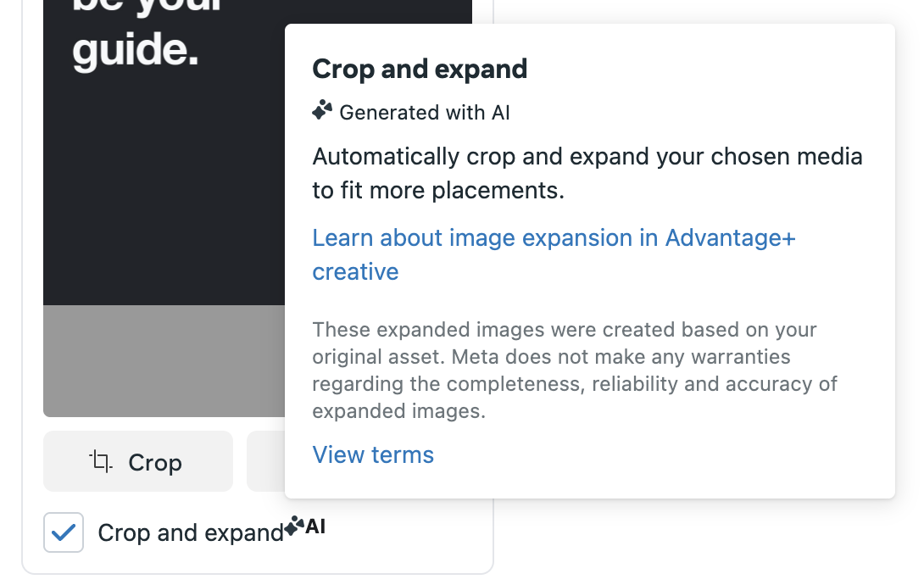The height and width of the screenshot is (585, 924).
Task: Click the crop icon in the Crop button
Action: tap(101, 462)
